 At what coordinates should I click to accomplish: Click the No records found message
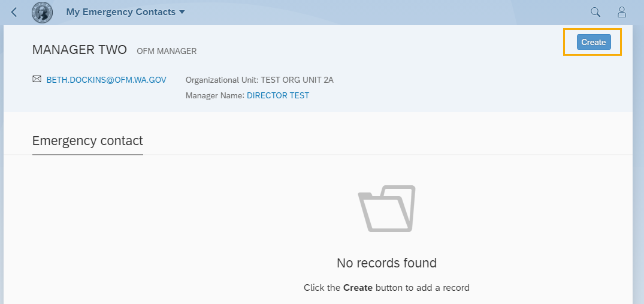[x=386, y=263]
